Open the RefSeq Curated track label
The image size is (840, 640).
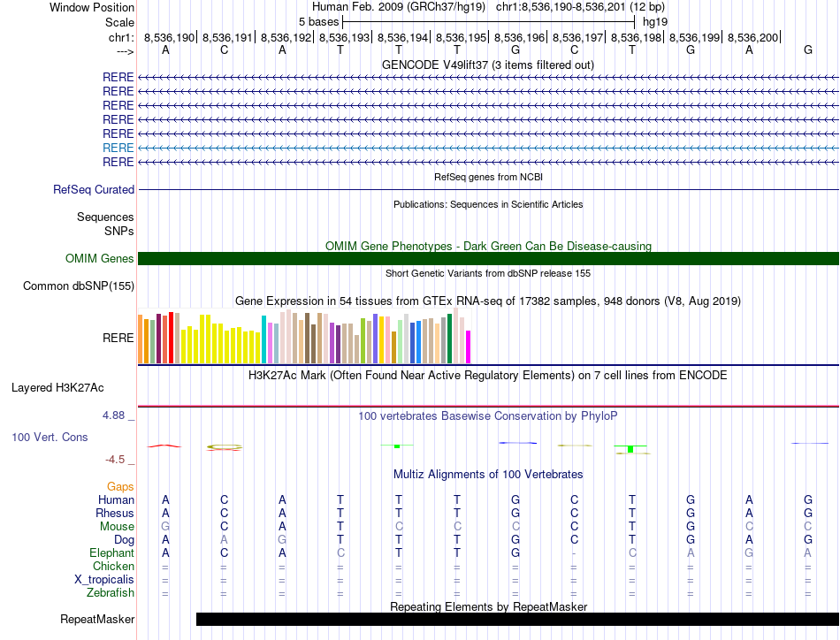[94, 189]
